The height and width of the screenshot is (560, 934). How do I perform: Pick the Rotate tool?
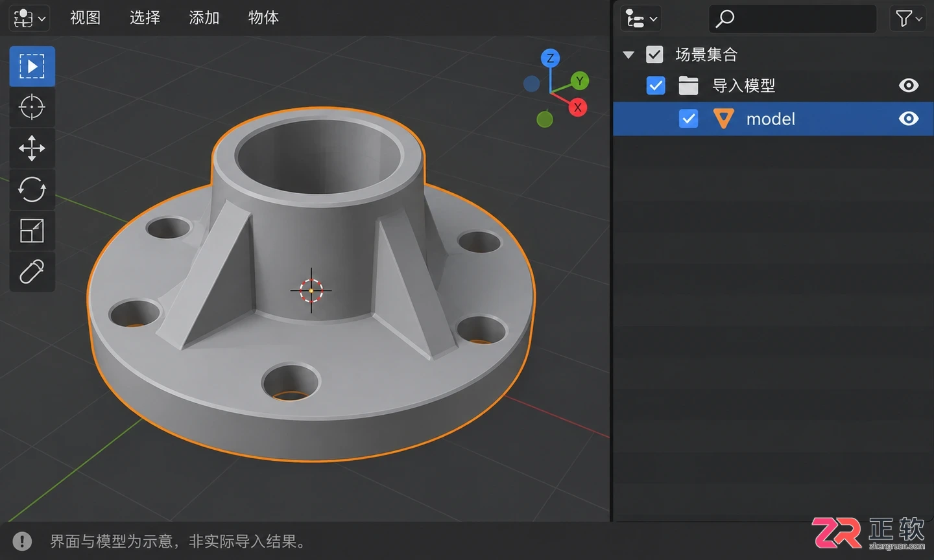pyautogui.click(x=32, y=189)
